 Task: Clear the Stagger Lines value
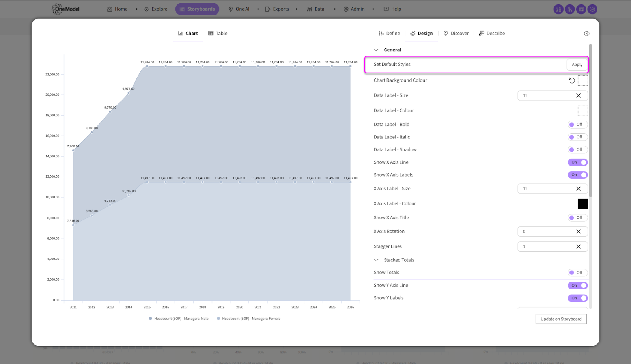point(578,247)
